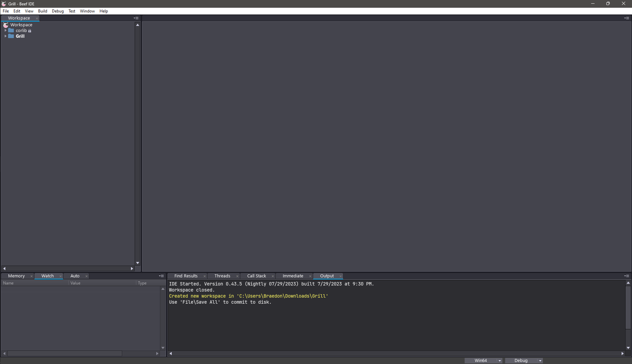Close the Watch tab
The width and height of the screenshot is (632, 364).
pyautogui.click(x=60, y=276)
